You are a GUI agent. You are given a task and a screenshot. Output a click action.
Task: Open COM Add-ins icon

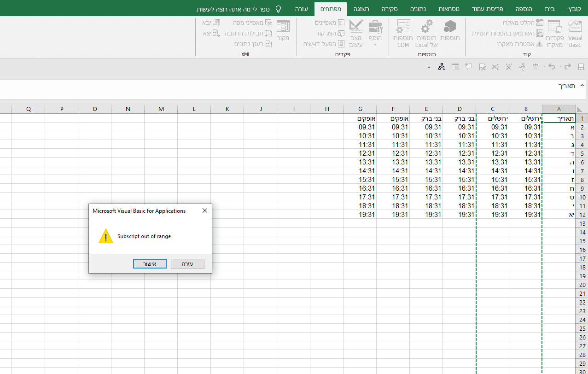403,27
